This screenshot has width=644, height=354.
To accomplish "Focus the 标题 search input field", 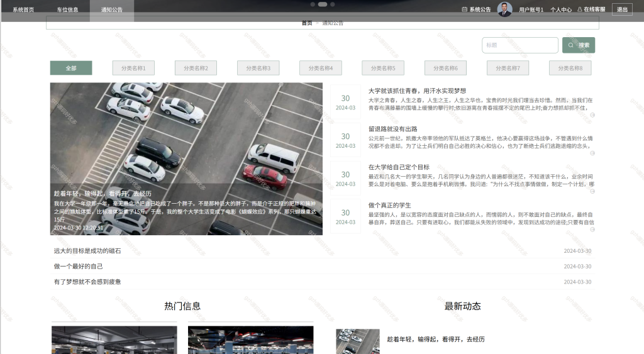I will 520,45.
